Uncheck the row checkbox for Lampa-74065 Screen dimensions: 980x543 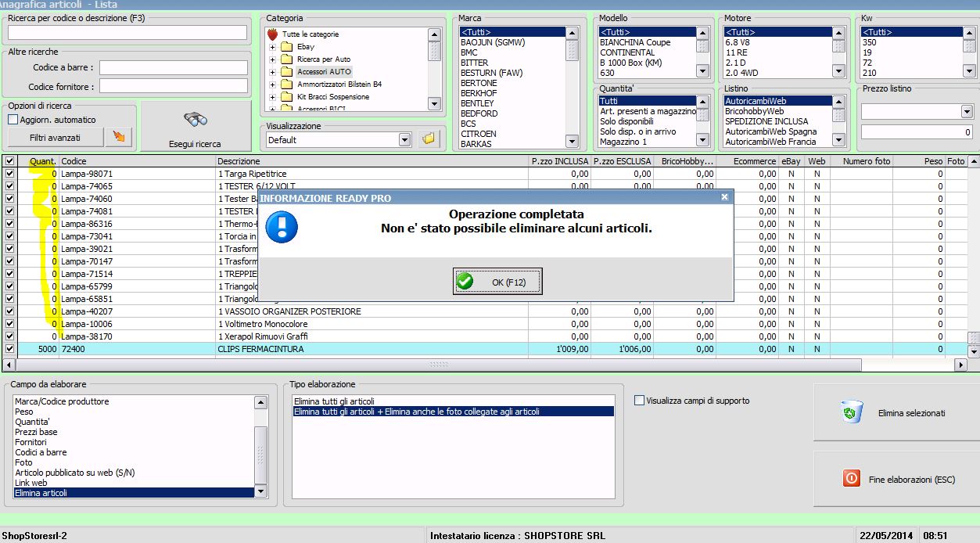pyautogui.click(x=9, y=186)
